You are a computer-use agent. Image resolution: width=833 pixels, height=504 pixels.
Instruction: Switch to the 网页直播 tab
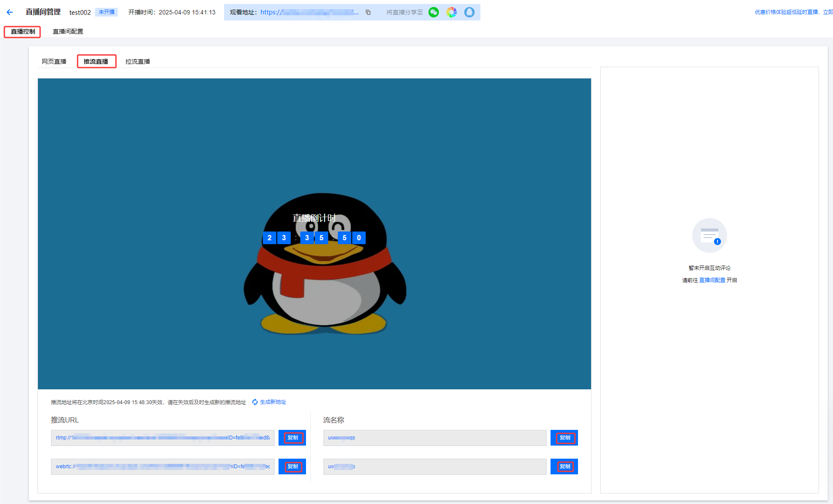54,61
